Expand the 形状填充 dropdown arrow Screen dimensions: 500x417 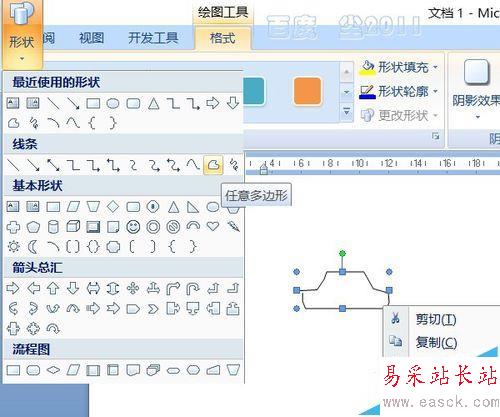[435, 67]
